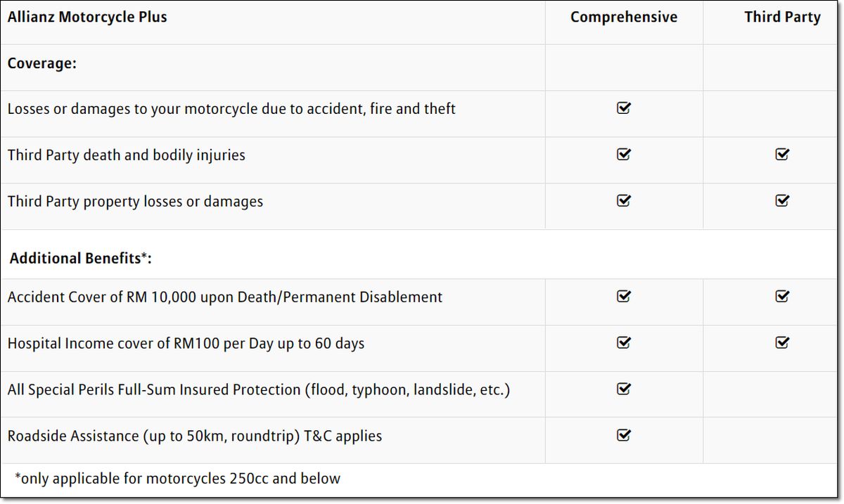Click the Comprehensive column header

coord(624,18)
